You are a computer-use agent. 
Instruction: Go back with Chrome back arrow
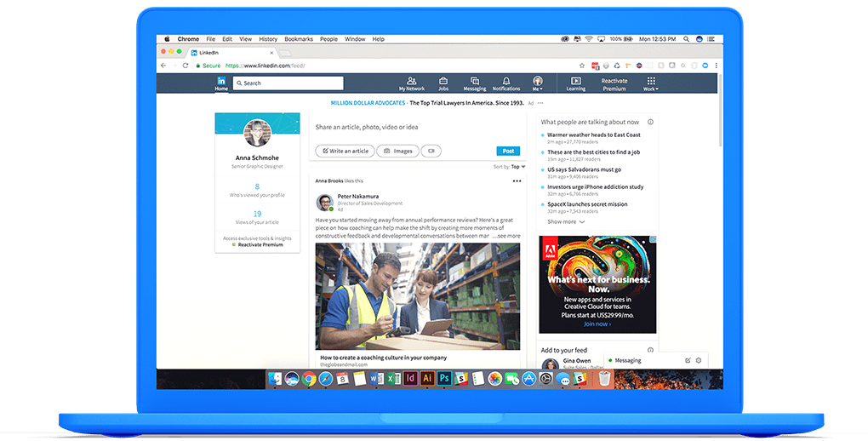click(x=163, y=66)
